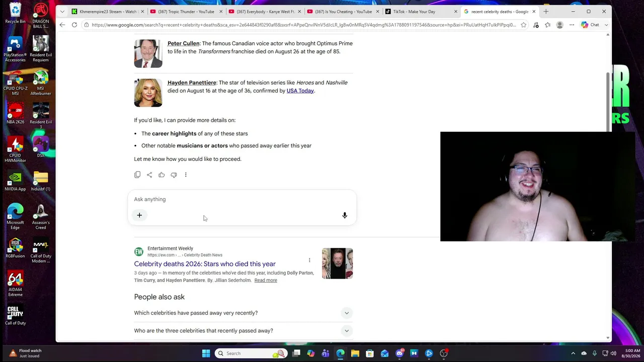
Task: Open Microsoft Store from the taskbar
Action: click(x=370, y=353)
